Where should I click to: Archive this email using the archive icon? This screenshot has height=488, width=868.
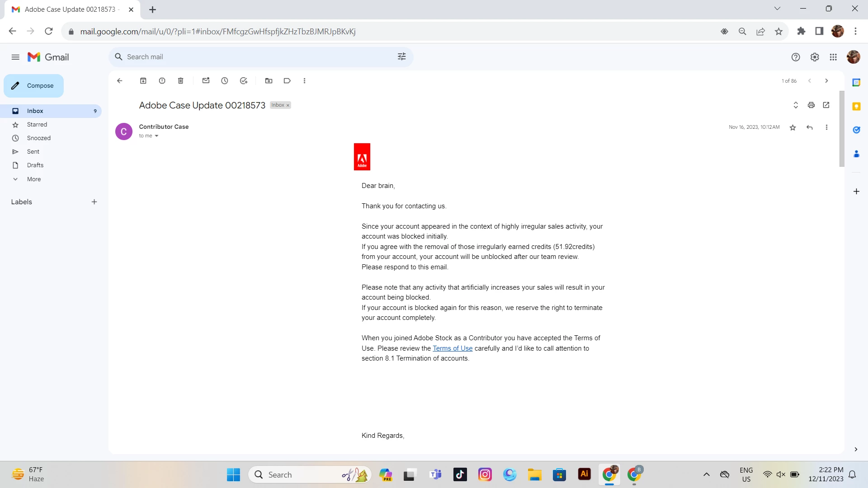(143, 81)
